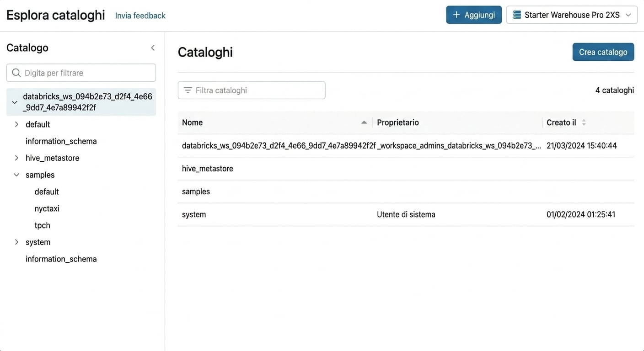Click the Creato il column header label

[561, 122]
